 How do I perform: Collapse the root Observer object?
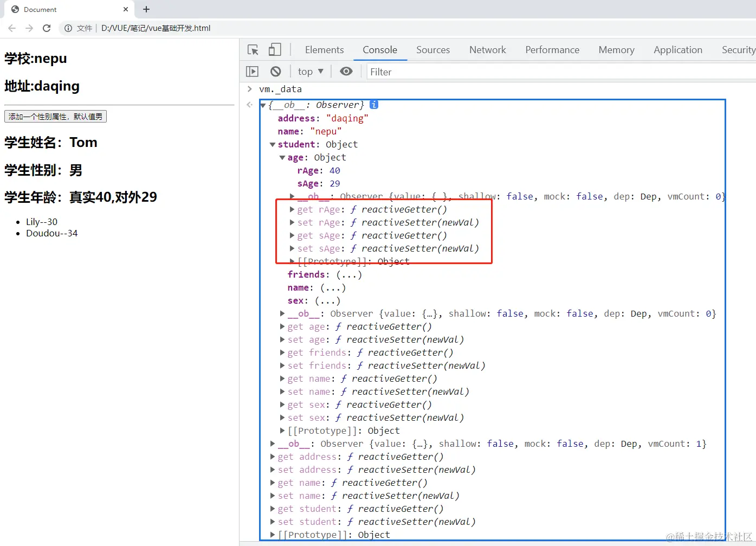click(263, 105)
